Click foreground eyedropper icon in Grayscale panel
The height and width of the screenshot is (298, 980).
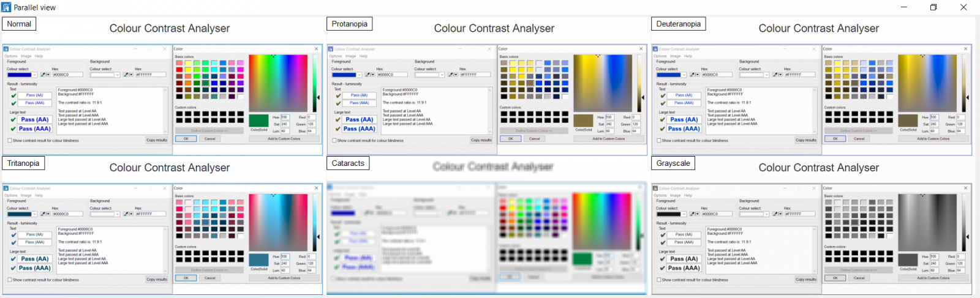point(692,214)
